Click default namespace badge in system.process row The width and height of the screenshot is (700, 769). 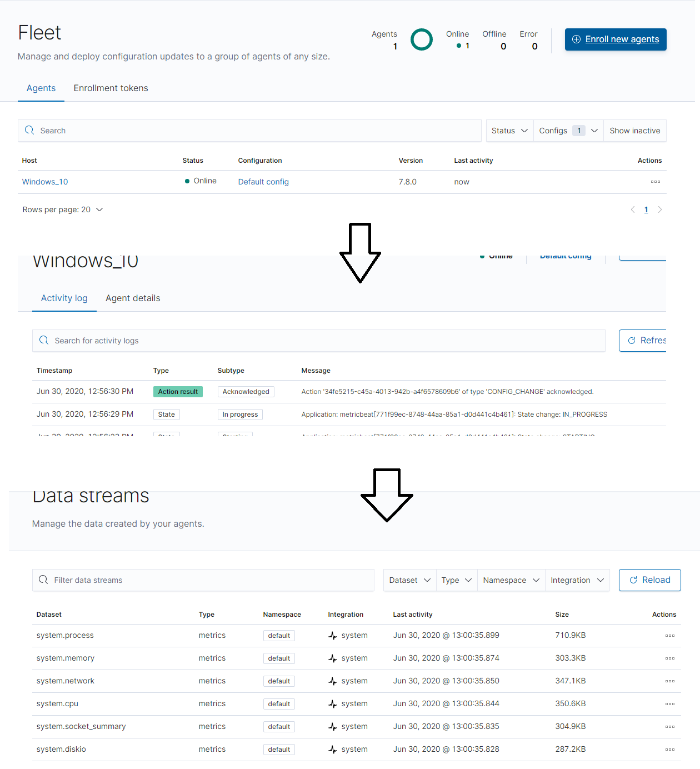coord(279,636)
